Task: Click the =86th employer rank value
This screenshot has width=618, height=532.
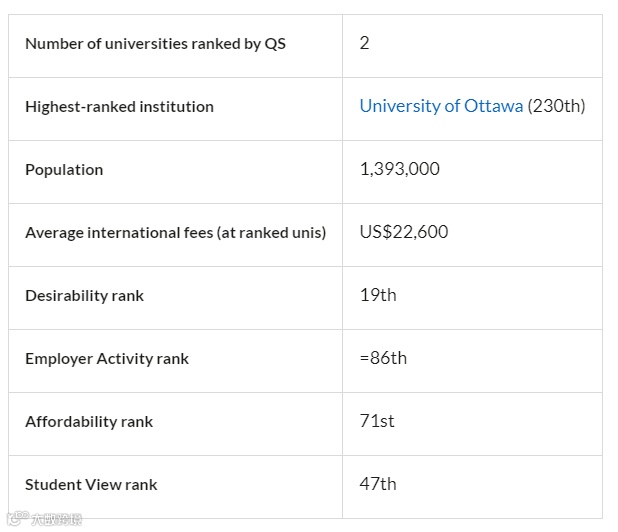Action: pyautogui.click(x=383, y=358)
